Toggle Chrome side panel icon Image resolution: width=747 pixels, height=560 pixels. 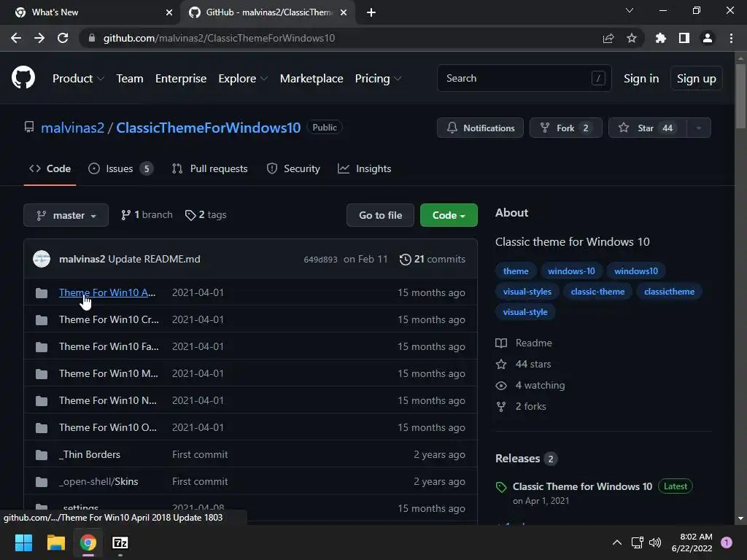(x=684, y=38)
